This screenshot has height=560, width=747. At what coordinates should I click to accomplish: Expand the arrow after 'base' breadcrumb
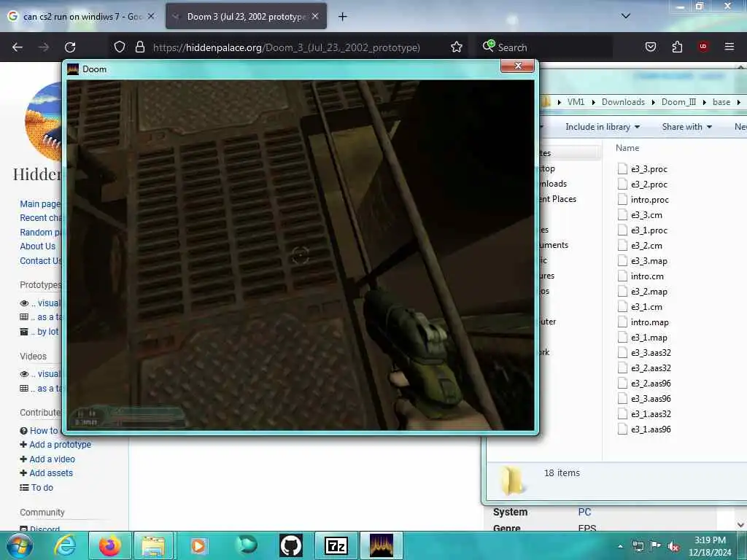coord(738,102)
